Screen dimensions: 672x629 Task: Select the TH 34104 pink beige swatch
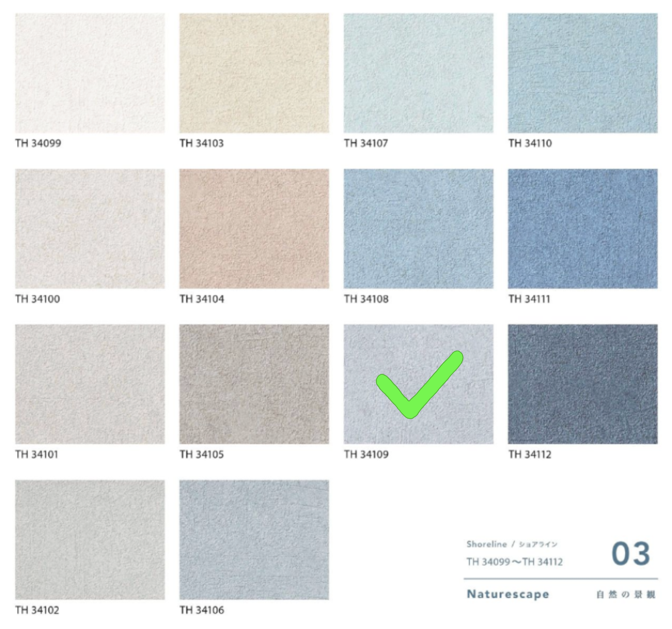tap(254, 228)
